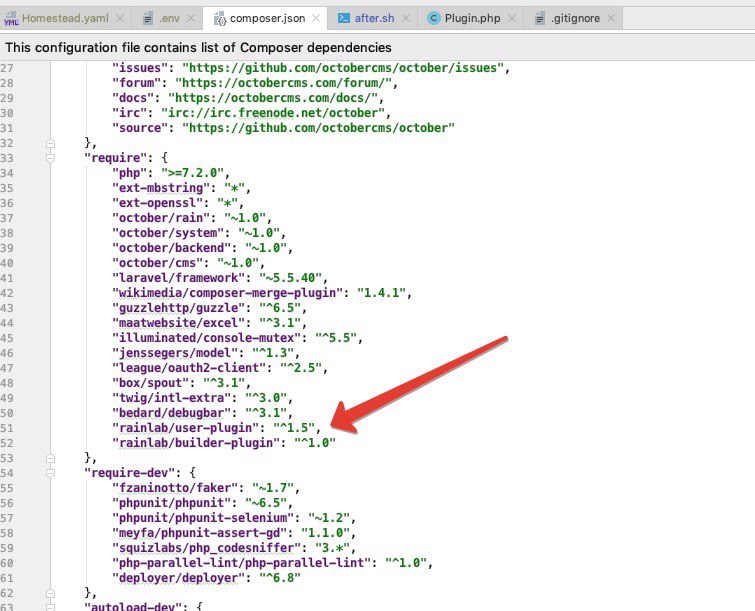755x611 pixels.
Task: Click "league/oauth2-client" dependency
Action: (x=189, y=368)
